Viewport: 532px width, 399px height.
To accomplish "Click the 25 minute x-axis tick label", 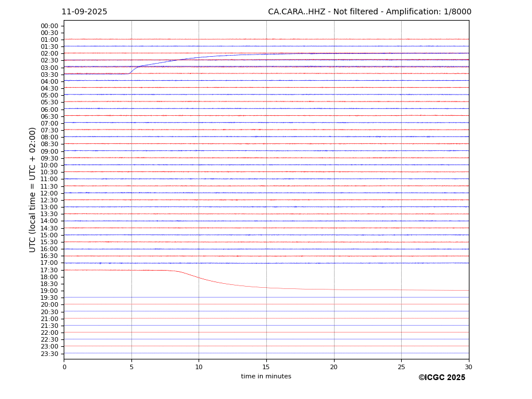I will click(x=401, y=367).
